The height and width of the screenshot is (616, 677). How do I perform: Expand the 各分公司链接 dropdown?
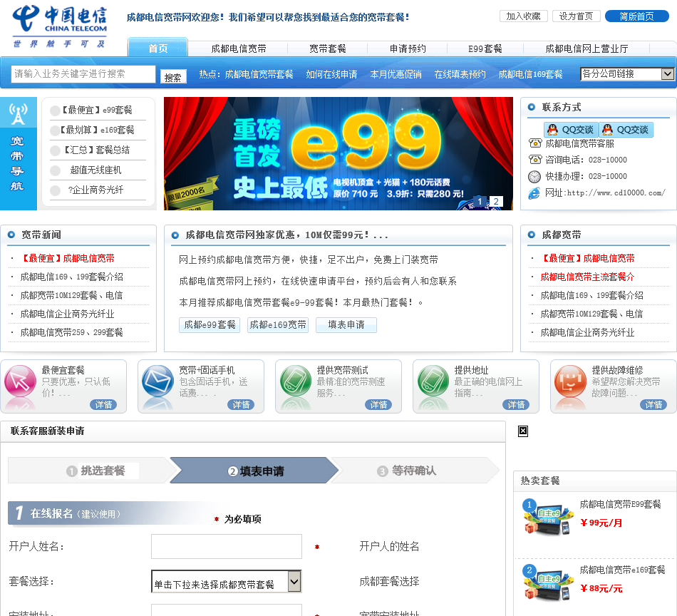coord(627,74)
